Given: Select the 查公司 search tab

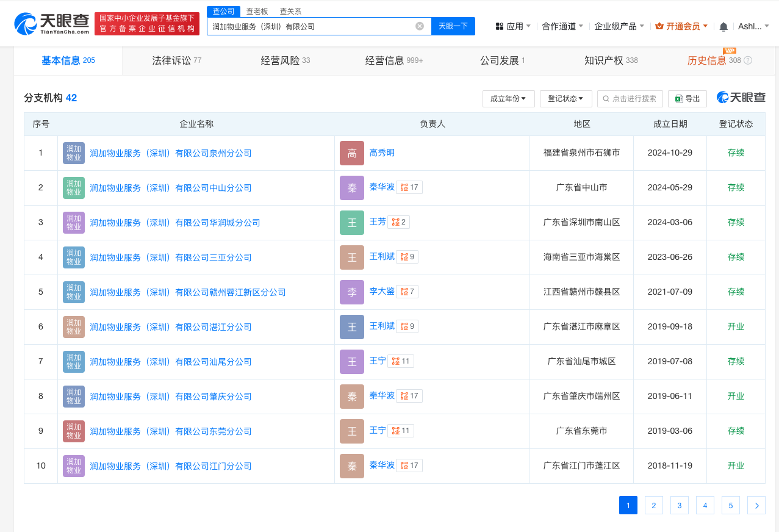Looking at the screenshot, I should pos(224,11).
